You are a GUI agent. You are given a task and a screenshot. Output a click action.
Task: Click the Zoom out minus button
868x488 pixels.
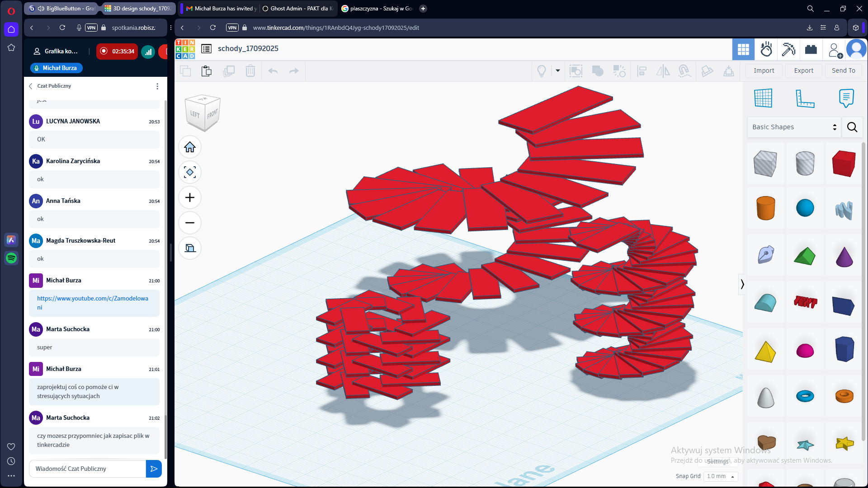click(190, 223)
